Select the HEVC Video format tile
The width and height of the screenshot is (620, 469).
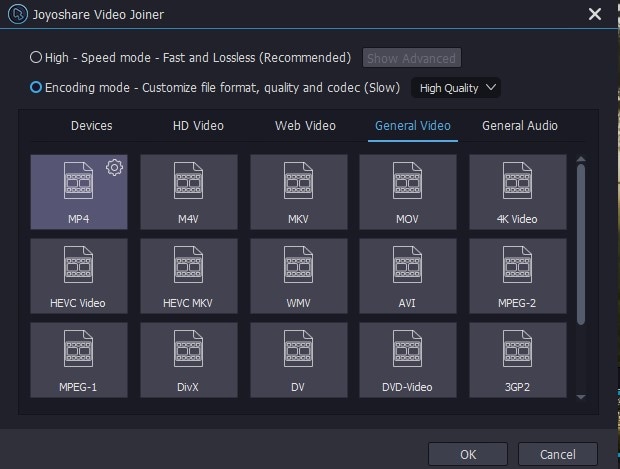click(79, 276)
